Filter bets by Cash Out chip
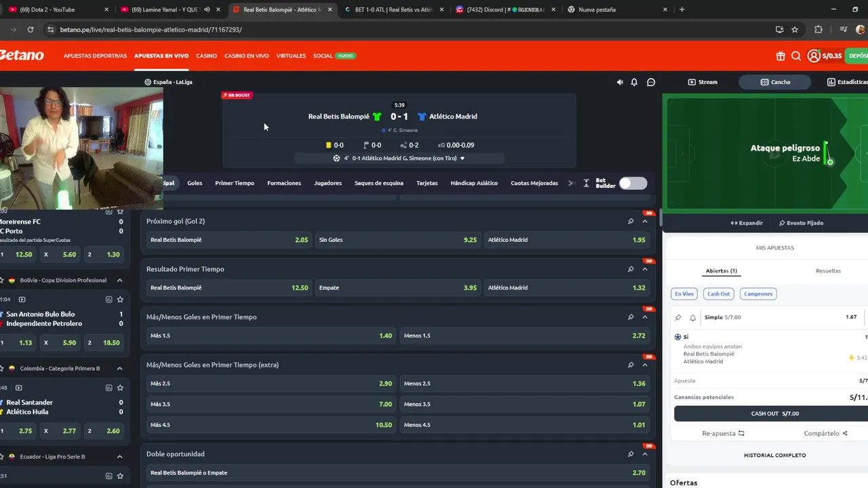Screen dimensions: 868x488 pyautogui.click(x=718, y=293)
